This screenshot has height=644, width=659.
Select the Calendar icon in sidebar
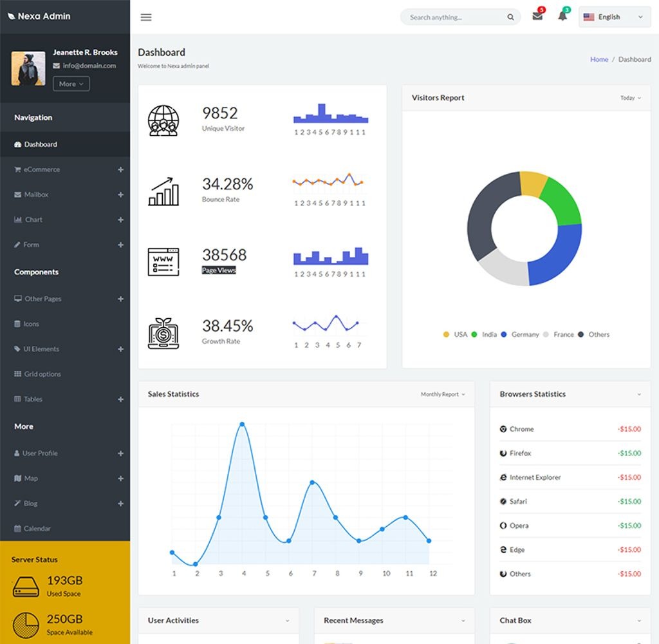tap(17, 529)
